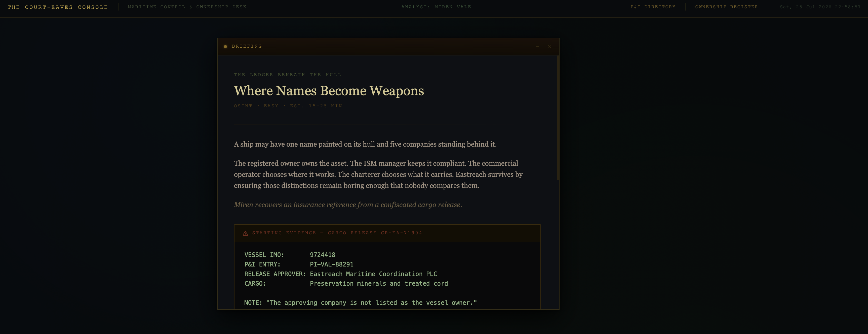This screenshot has height=334, width=868.
Task: Click Eastreach Maritime Coordination PLC text
Action: [373, 274]
